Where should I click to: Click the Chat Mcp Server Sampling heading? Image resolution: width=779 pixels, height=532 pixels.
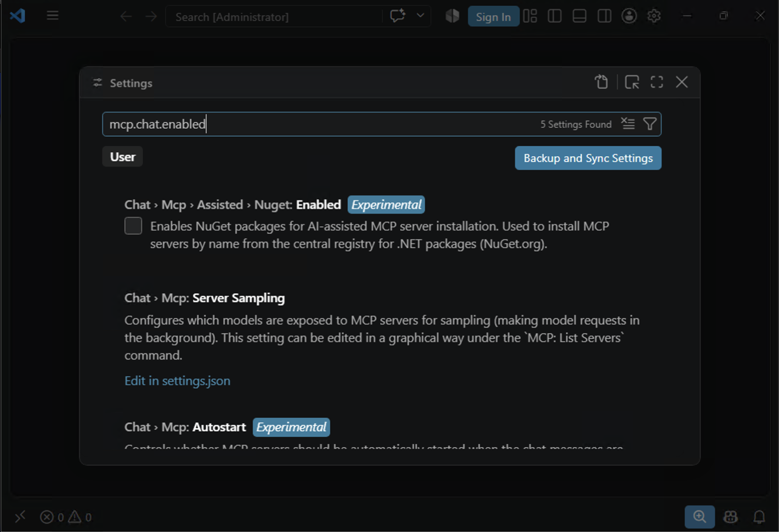point(204,298)
